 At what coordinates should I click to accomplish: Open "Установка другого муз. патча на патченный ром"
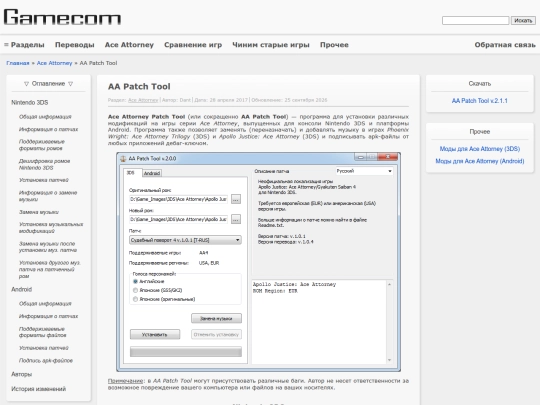click(50, 269)
